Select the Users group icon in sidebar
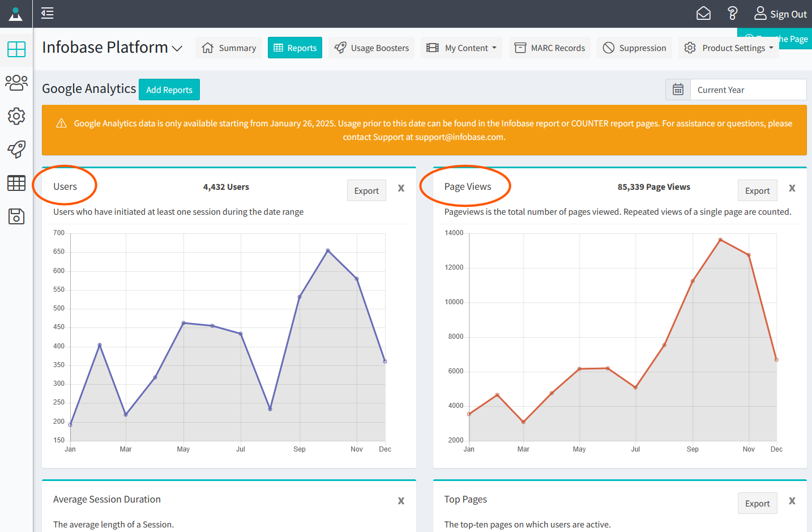This screenshot has height=532, width=812. click(16, 82)
